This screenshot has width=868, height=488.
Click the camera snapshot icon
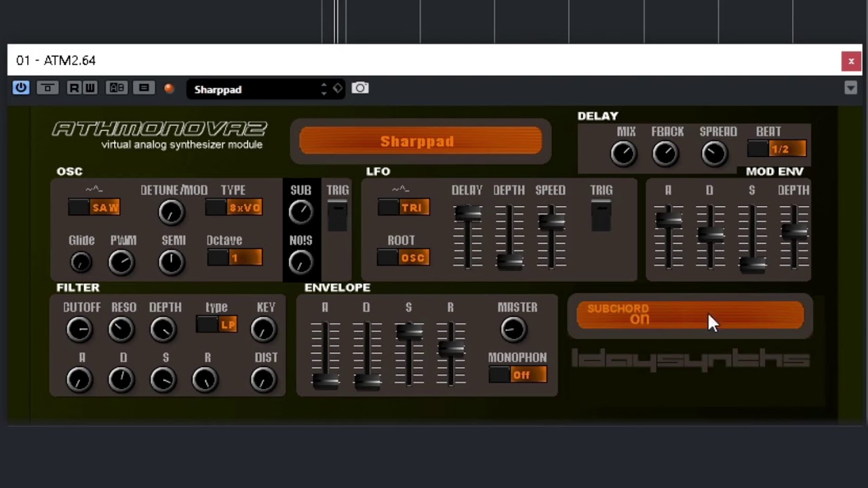360,88
